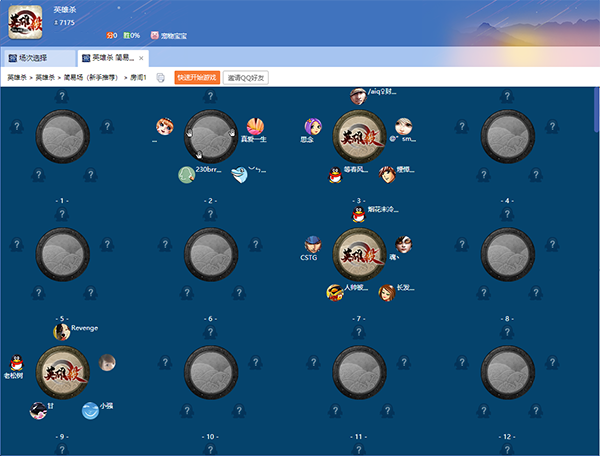
Task: Click the green 胜 win-rate badge
Action: pos(127,36)
